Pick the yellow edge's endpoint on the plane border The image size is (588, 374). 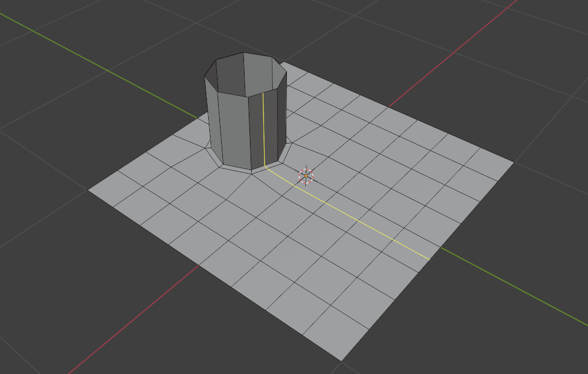pos(430,259)
